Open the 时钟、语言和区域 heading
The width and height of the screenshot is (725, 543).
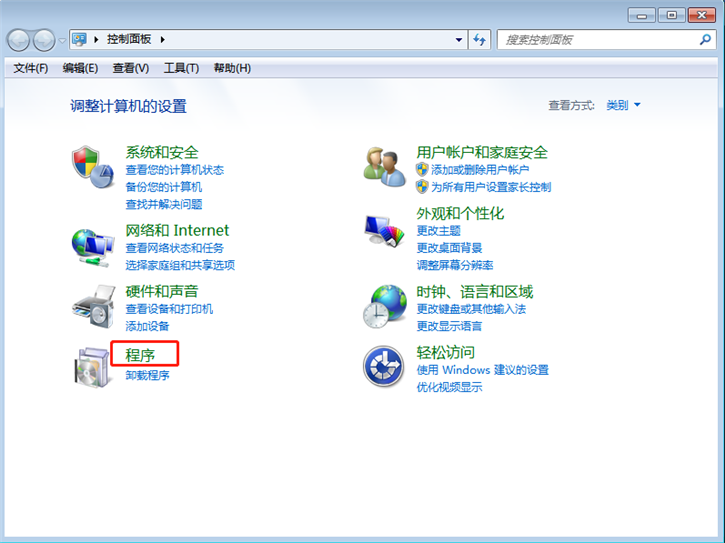475,292
